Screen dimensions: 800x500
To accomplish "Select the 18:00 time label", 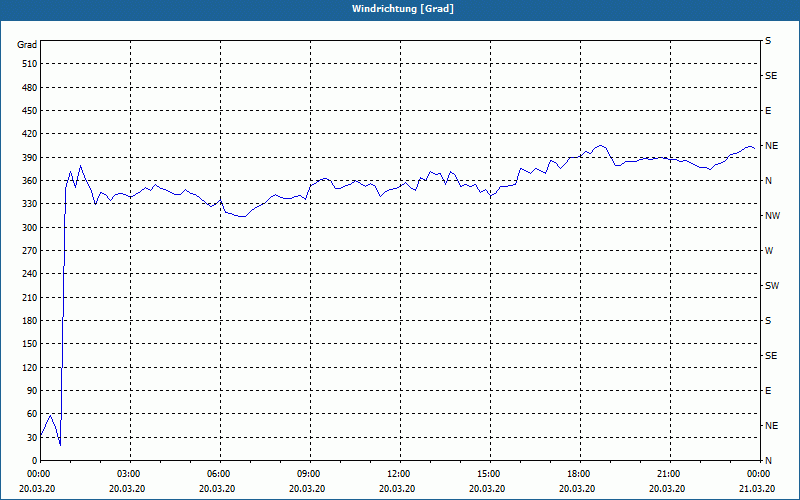I will (x=580, y=474).
